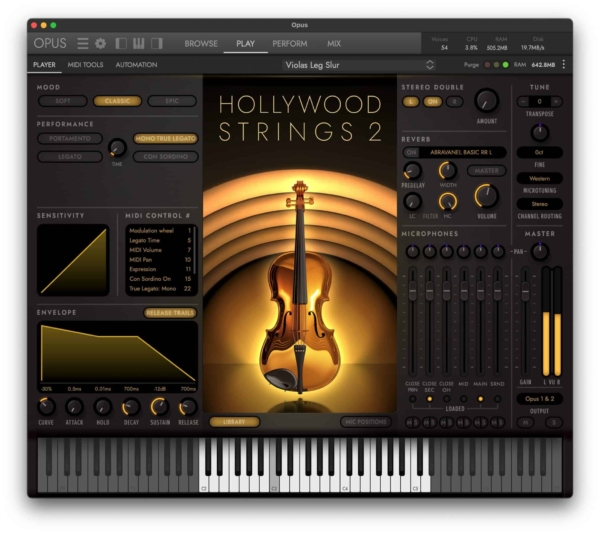Click the envelope Release knob

pyautogui.click(x=188, y=407)
